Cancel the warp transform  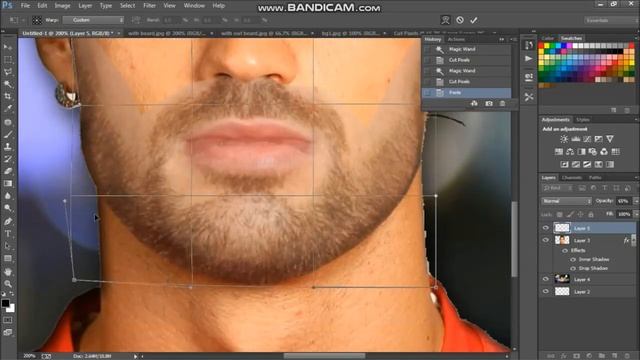coord(460,20)
